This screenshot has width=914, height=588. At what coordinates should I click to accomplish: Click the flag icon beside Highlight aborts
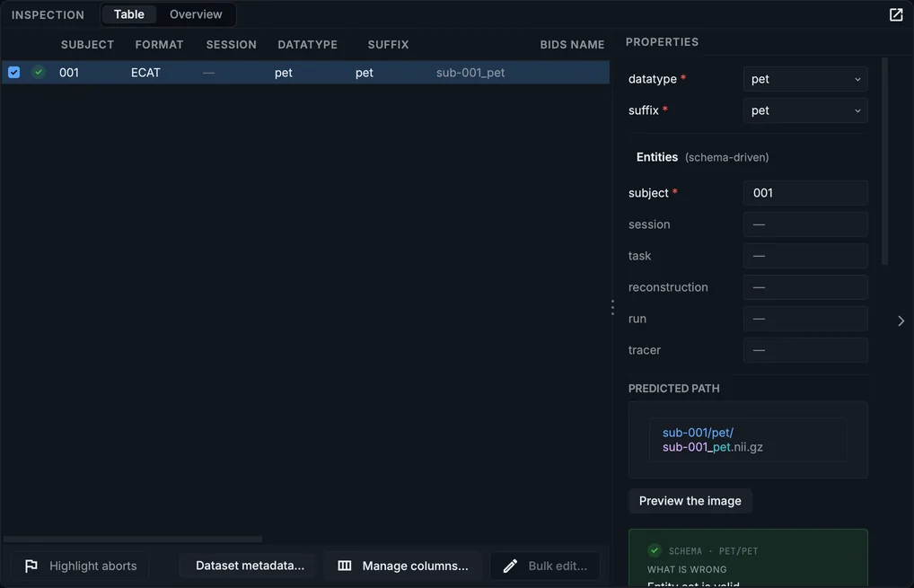click(31, 566)
